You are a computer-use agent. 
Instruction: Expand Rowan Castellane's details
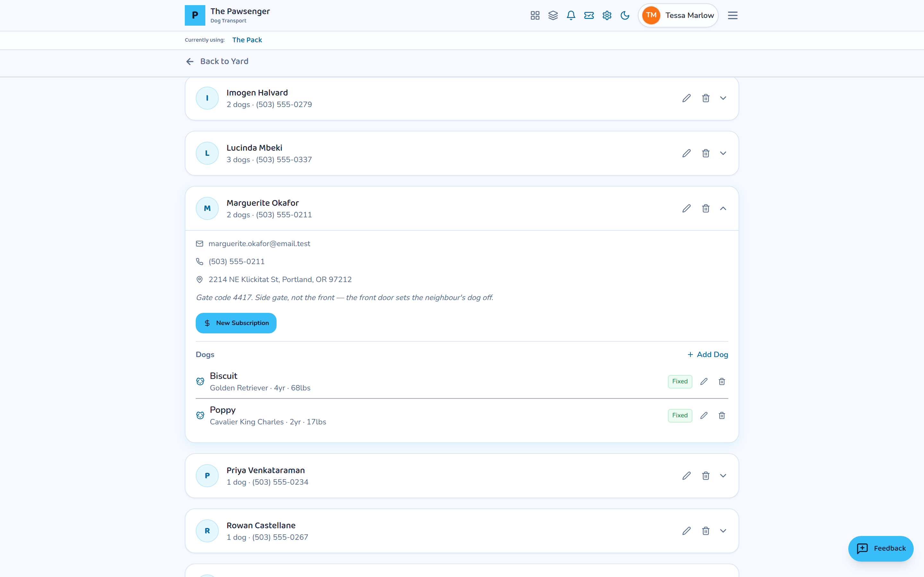coord(723,531)
